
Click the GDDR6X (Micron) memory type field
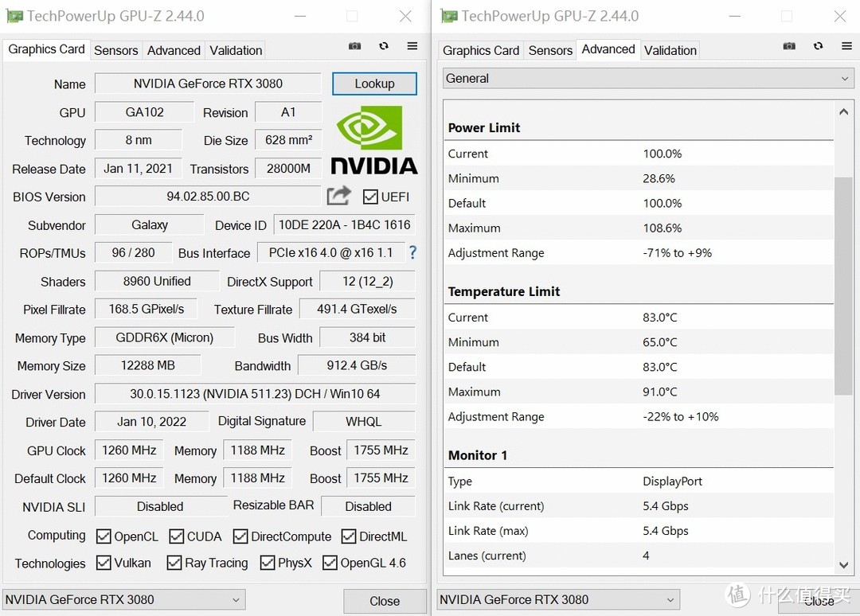click(165, 337)
